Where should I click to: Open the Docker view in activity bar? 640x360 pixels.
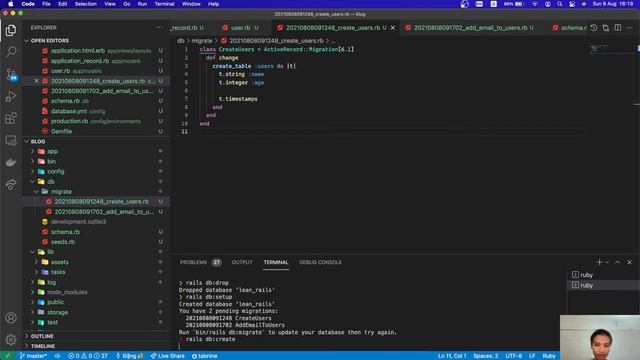point(11,162)
